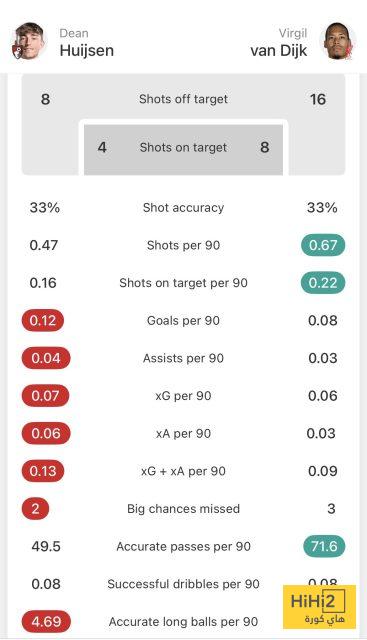Select the Virgil van Dijk name heading
Viewport: 367px width, 640px height.
coord(279,43)
